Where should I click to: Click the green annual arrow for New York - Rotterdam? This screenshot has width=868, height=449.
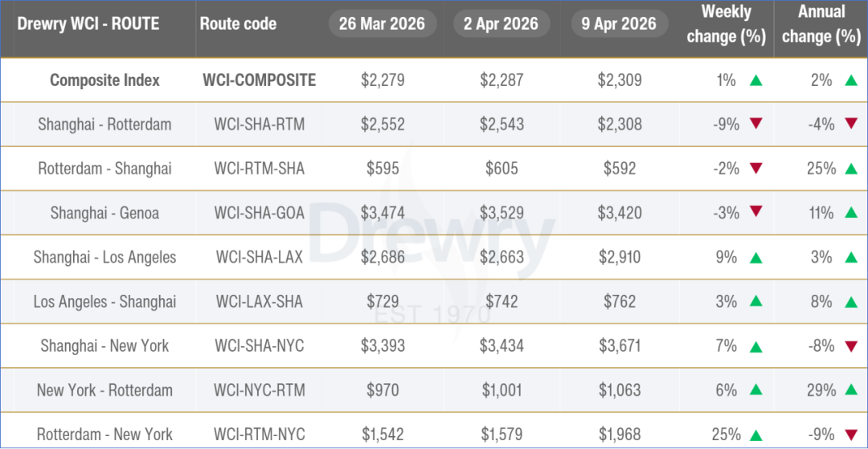pyautogui.click(x=851, y=390)
